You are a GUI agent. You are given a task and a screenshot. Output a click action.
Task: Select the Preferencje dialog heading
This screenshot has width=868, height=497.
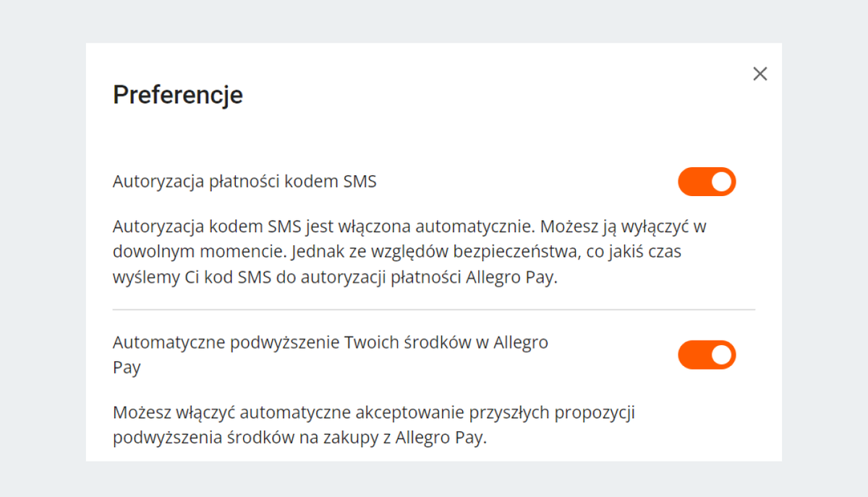[x=177, y=95]
